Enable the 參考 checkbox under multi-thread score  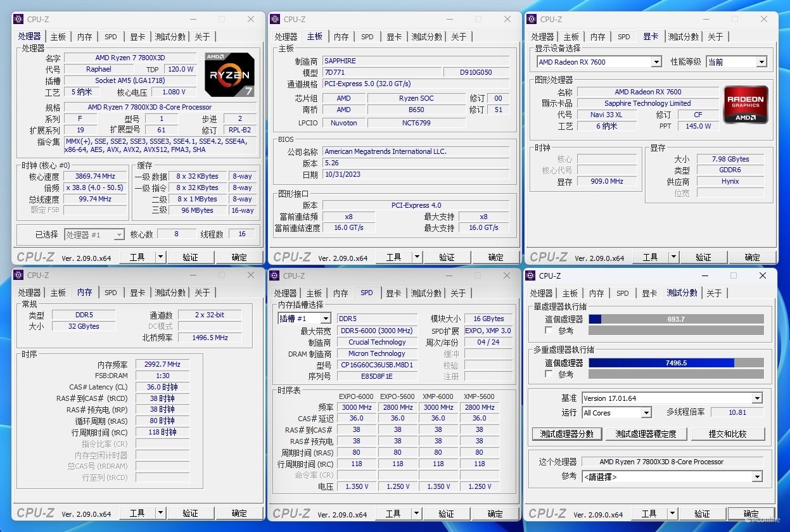click(x=549, y=374)
